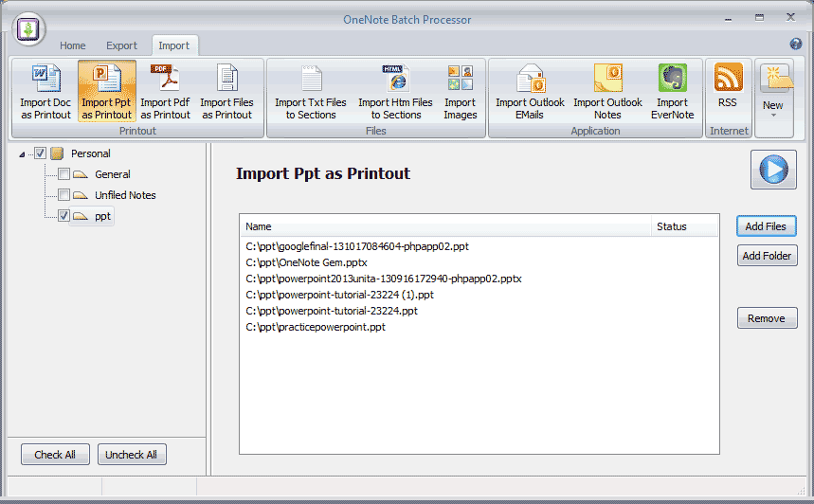Click the Check All button
The height and width of the screenshot is (504, 814).
coord(55,455)
